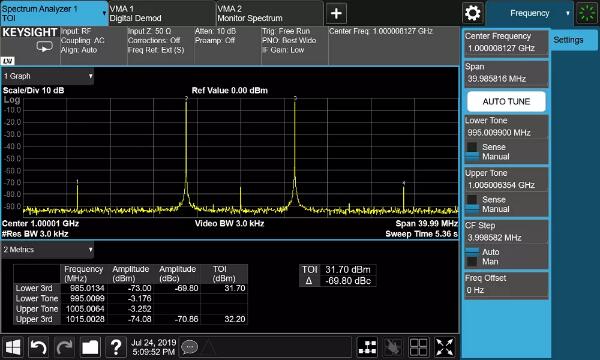
Task: Open the multi-window grid layout icon
Action: point(419,347)
